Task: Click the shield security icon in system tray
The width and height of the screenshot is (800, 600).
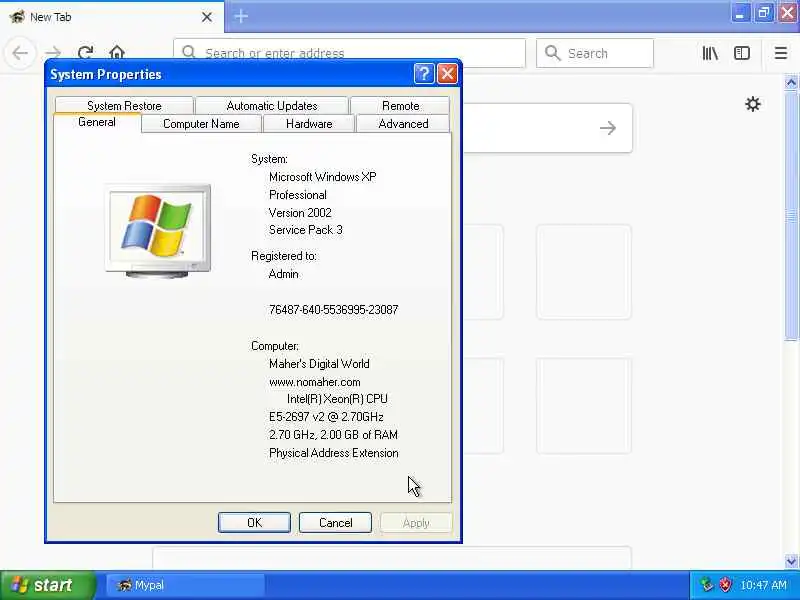Action: point(724,585)
